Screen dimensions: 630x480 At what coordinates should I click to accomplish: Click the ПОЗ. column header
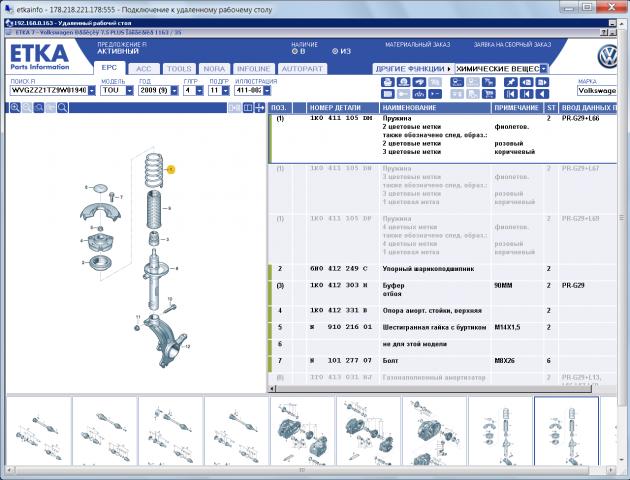[280, 108]
